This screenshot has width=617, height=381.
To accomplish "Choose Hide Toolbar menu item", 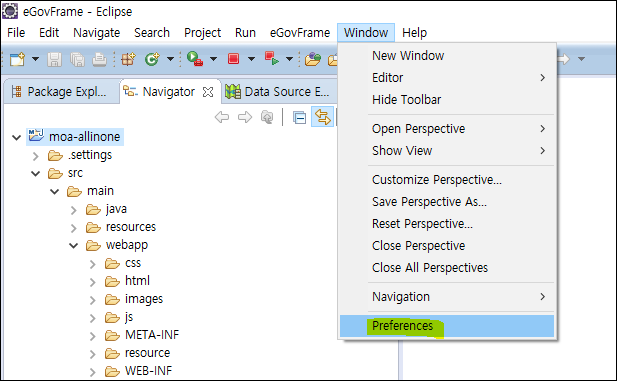I will 447,100.
